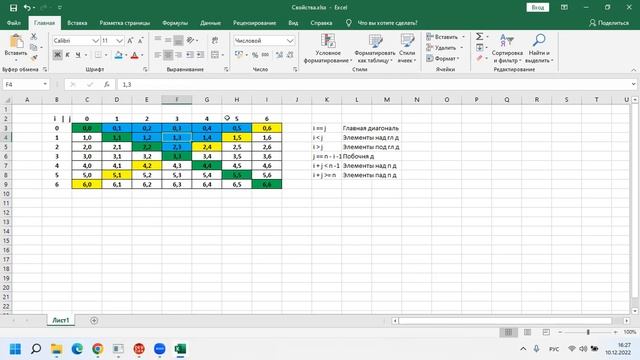The width and height of the screenshot is (640, 360).
Task: Decrease decimal places icon
Action: 290,55
